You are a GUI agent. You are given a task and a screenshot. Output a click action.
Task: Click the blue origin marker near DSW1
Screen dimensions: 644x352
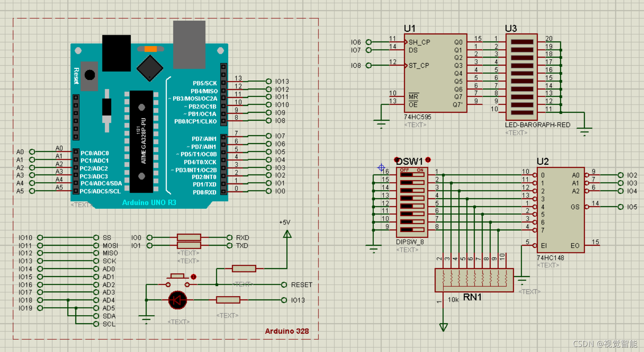[x=381, y=168]
